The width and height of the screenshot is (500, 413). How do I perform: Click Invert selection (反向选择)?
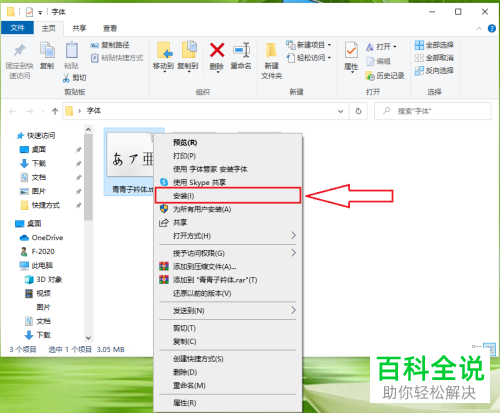pos(434,71)
